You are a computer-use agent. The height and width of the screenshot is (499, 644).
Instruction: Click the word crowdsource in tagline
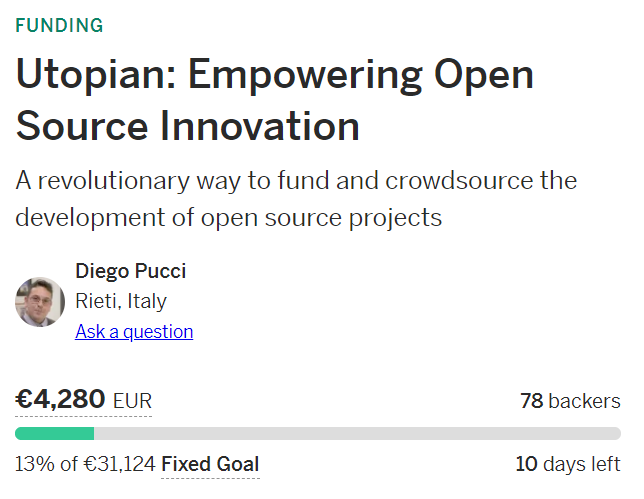pos(459,181)
